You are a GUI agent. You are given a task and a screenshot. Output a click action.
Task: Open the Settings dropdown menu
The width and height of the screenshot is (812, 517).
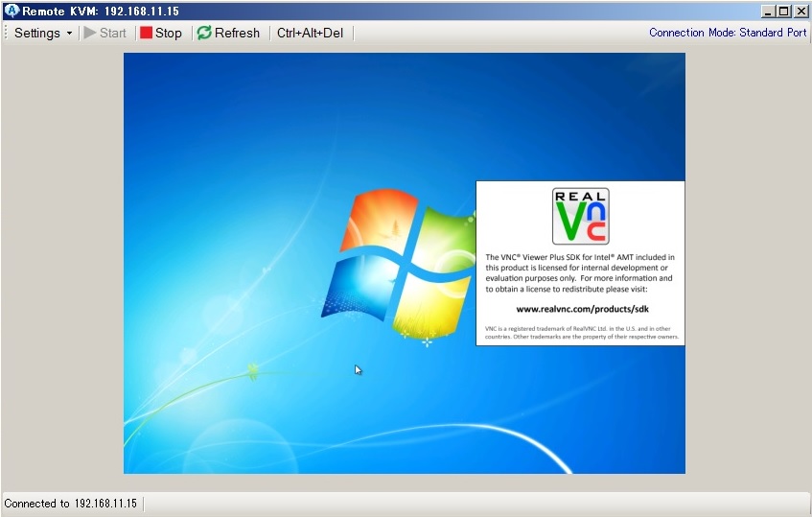[43, 34]
